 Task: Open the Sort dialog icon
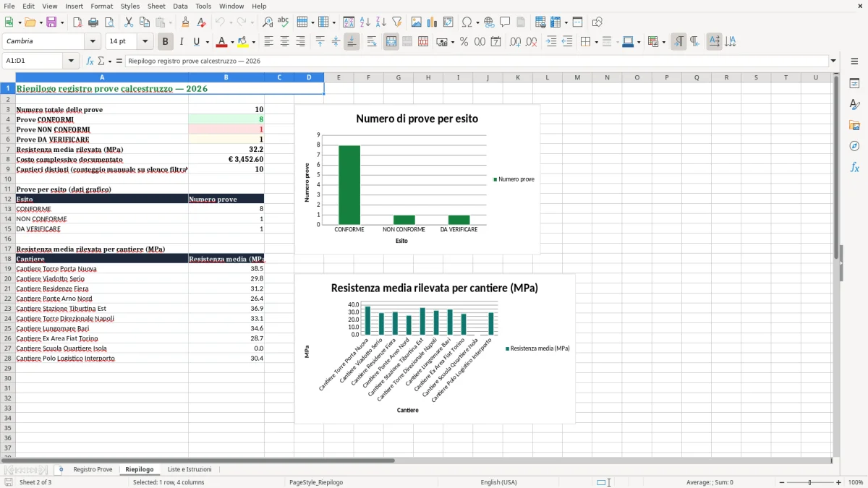click(349, 22)
